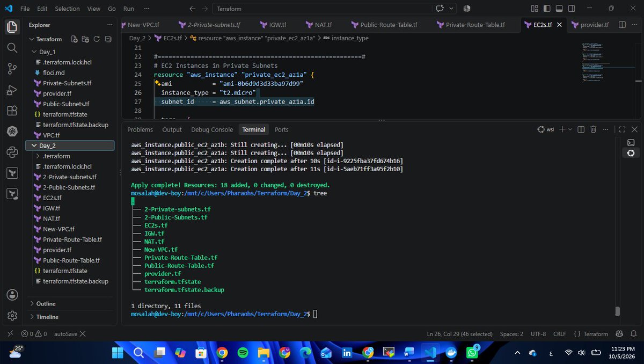The width and height of the screenshot is (644, 364).
Task: Kill the terminal with trash icon
Action: pos(594,129)
